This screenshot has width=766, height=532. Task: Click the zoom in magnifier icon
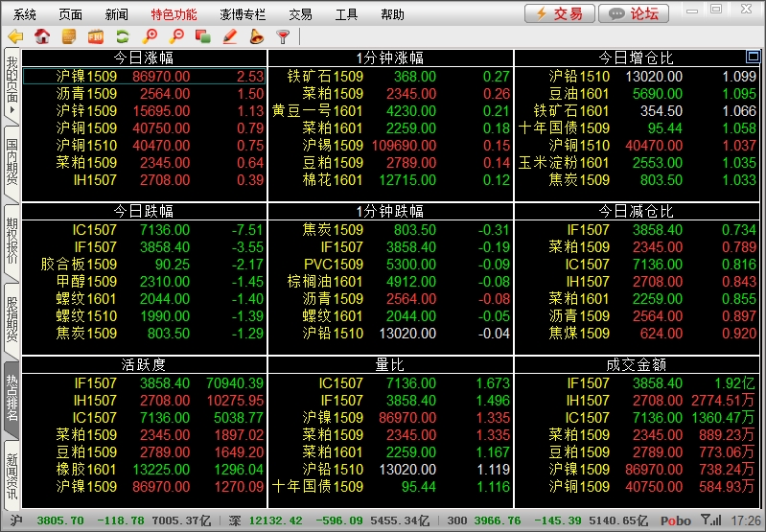(149, 36)
